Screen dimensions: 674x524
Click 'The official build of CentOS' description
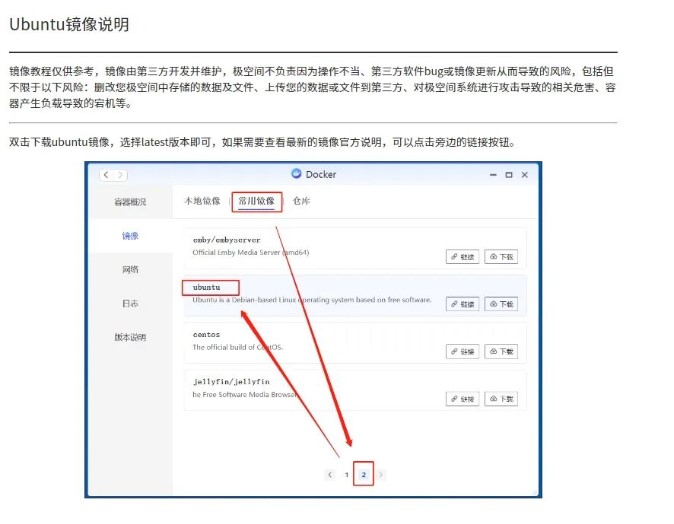click(x=238, y=347)
